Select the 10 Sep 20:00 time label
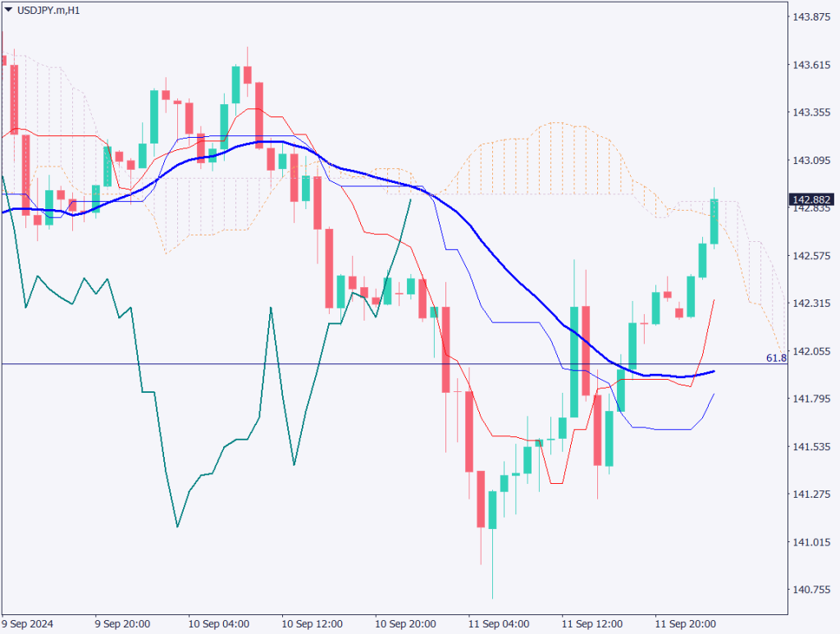The height and width of the screenshot is (634, 840). tap(405, 623)
